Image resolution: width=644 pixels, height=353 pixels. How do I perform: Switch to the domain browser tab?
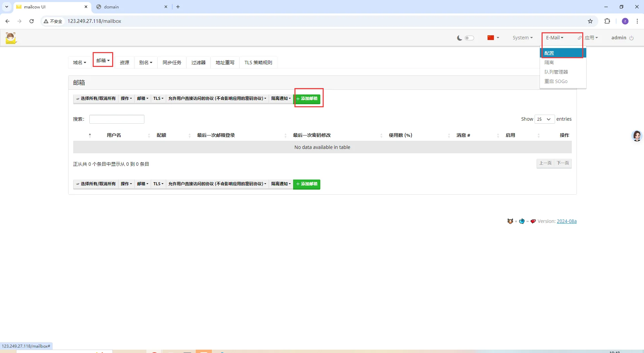click(132, 7)
